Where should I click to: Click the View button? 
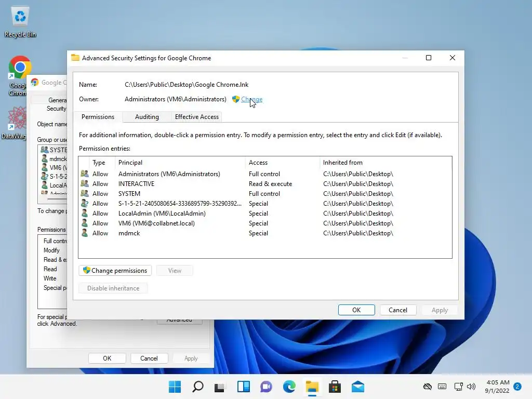coord(175,270)
